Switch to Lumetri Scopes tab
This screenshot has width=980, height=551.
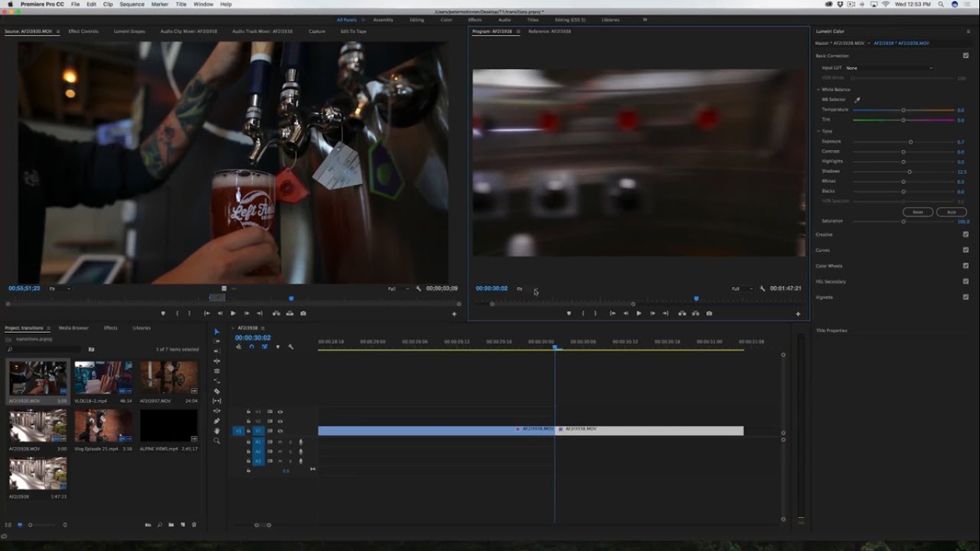point(129,31)
